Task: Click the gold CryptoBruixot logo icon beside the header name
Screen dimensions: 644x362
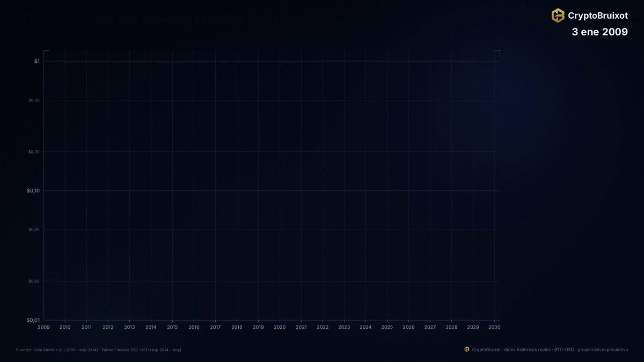Action: pos(558,16)
